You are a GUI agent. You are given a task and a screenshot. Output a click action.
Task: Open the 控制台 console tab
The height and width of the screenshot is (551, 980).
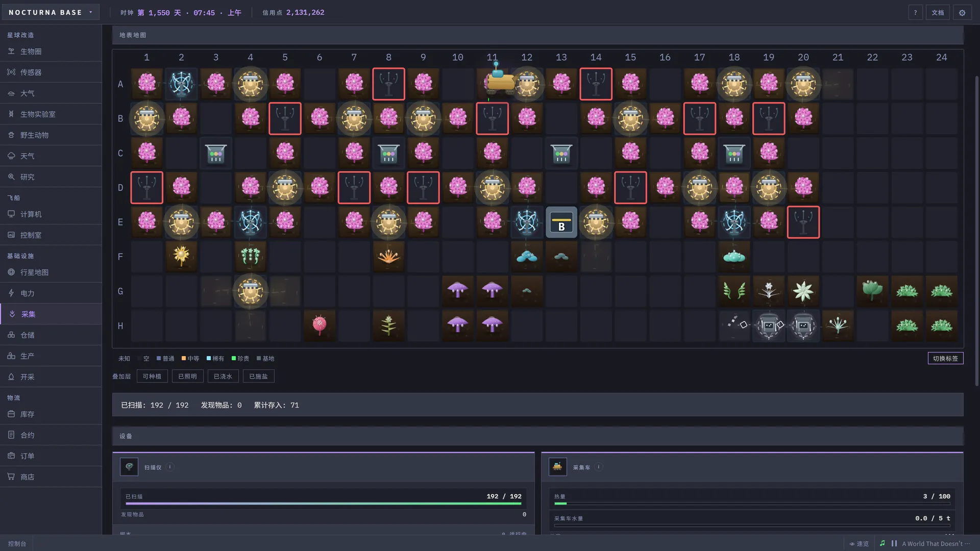[17, 544]
